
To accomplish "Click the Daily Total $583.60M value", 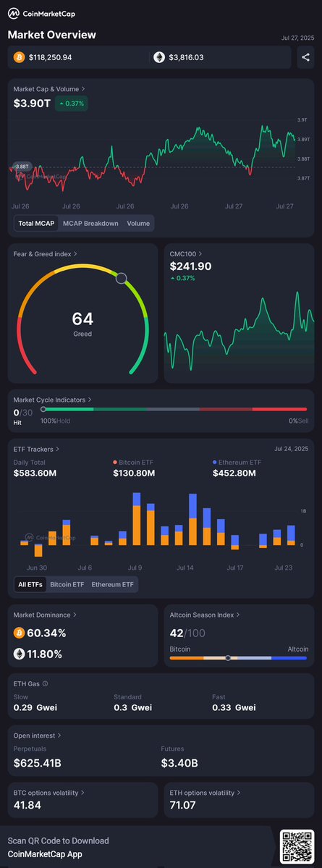I will pos(35,473).
